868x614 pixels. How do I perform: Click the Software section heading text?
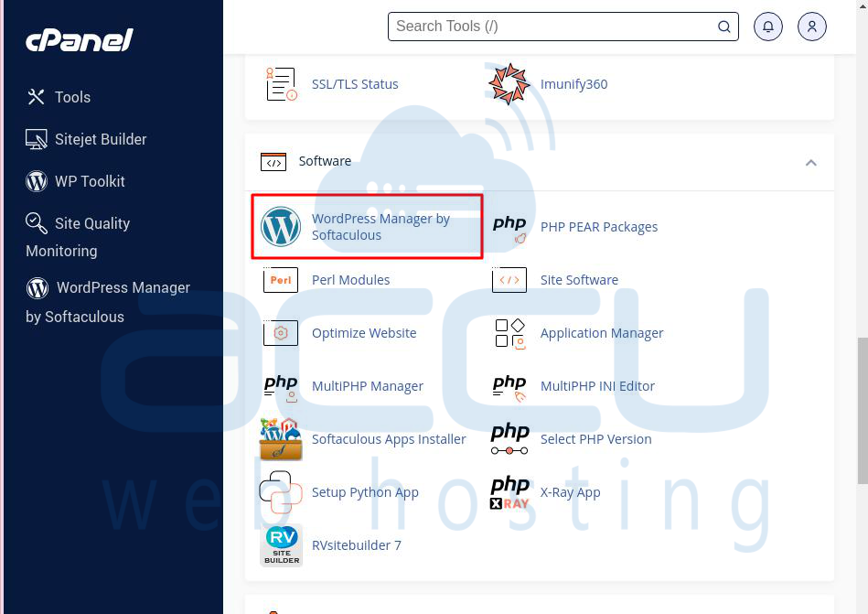(325, 161)
